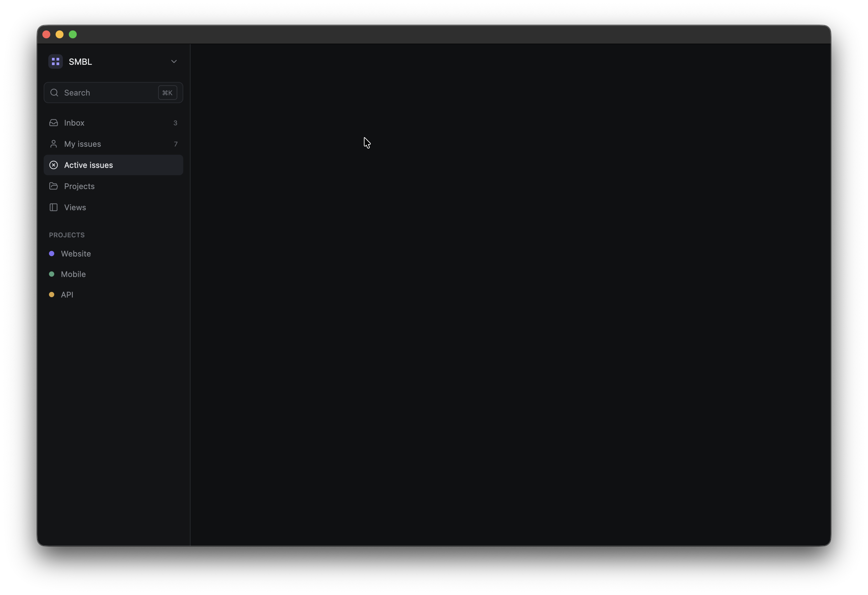Open the SMBL workspace name
The width and height of the screenshot is (868, 595).
(x=80, y=61)
